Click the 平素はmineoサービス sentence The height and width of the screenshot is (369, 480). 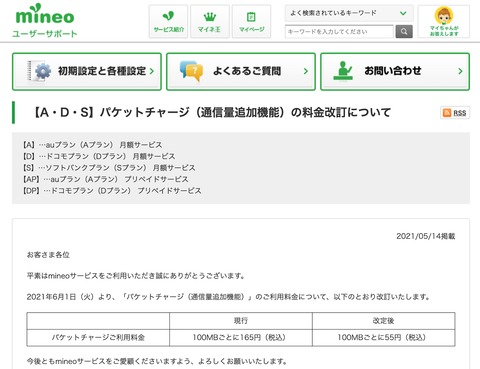click(x=136, y=276)
